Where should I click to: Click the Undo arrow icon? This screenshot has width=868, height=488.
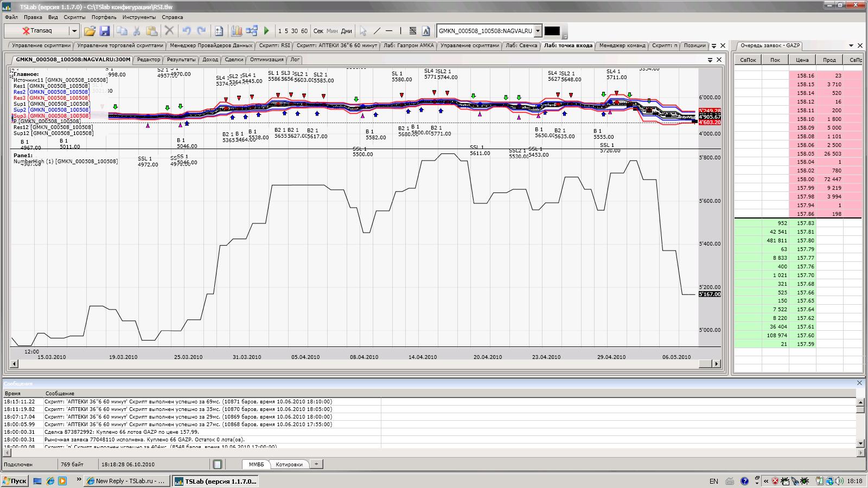click(187, 31)
